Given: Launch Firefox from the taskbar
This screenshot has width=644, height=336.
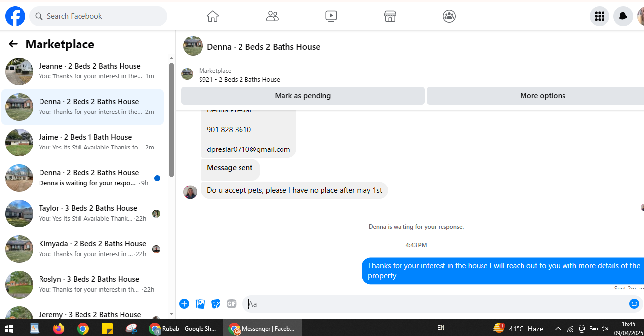Looking at the screenshot, I should (x=59, y=328).
